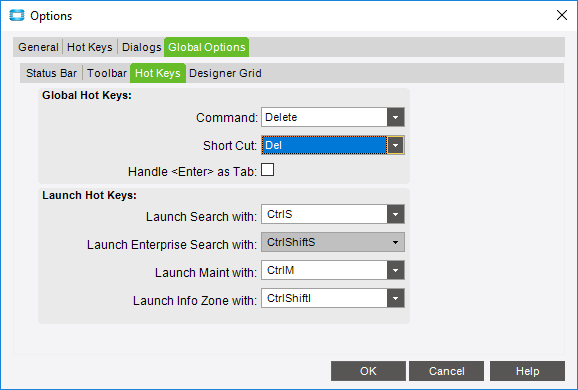This screenshot has width=578, height=390.
Task: Open Launch Search with dropdown arrow
Action: click(396, 214)
